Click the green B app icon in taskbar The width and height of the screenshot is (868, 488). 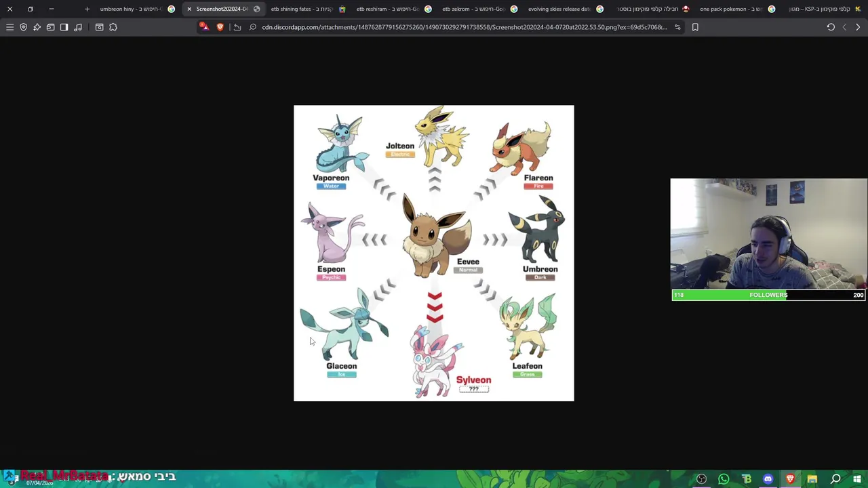(747, 479)
